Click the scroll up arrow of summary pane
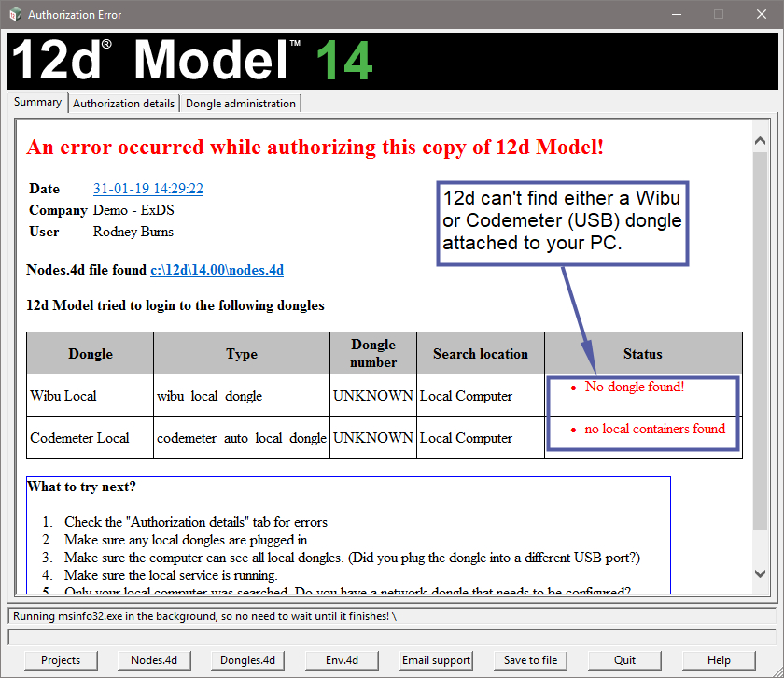Image resolution: width=784 pixels, height=678 pixels. click(760, 141)
